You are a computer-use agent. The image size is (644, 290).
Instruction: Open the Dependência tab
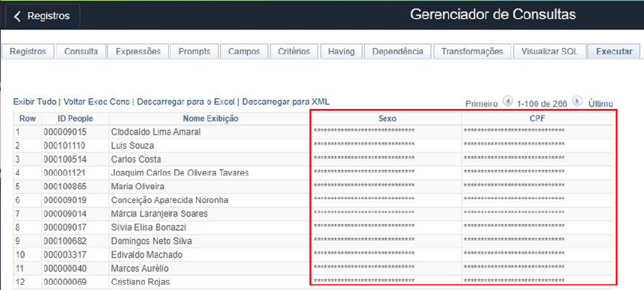pyautogui.click(x=398, y=52)
